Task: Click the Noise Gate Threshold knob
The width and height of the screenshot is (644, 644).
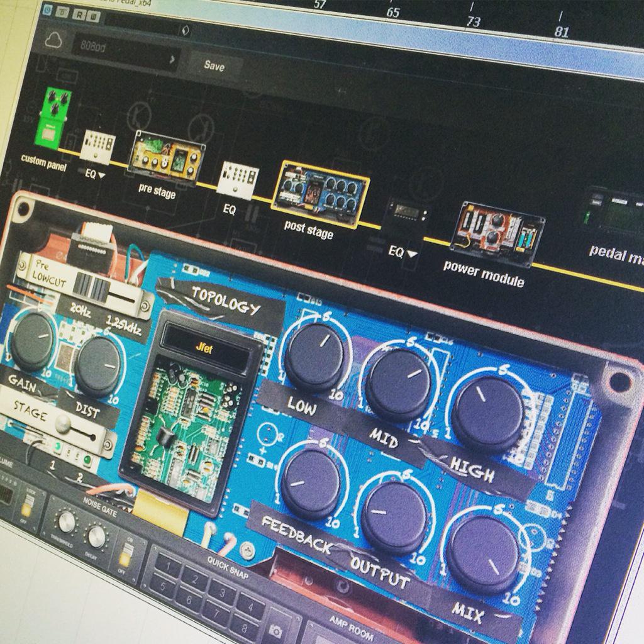Action: tap(66, 522)
